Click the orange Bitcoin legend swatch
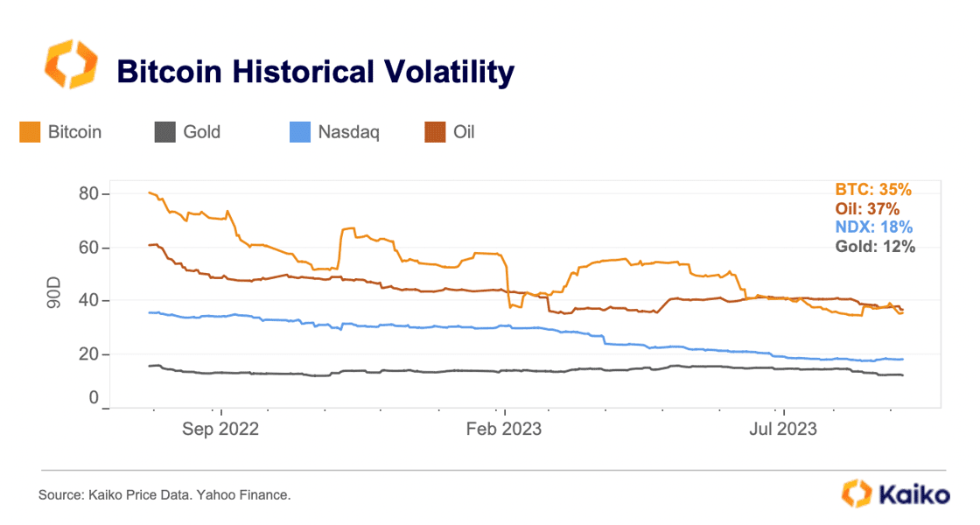This screenshot has height=525, width=980. 30,132
